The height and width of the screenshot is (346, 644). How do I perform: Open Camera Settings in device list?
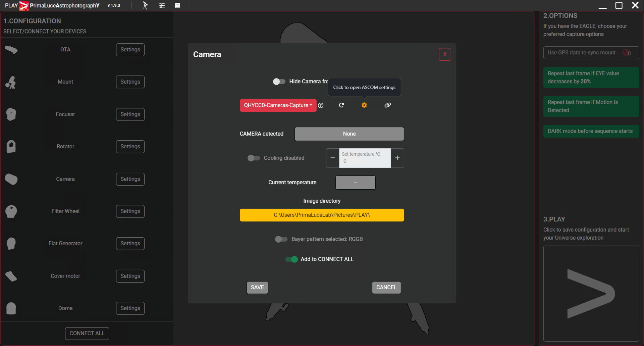[130, 179]
